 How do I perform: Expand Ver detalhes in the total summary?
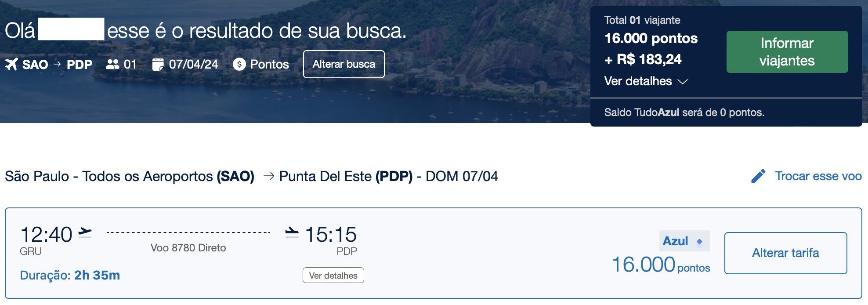click(x=638, y=81)
